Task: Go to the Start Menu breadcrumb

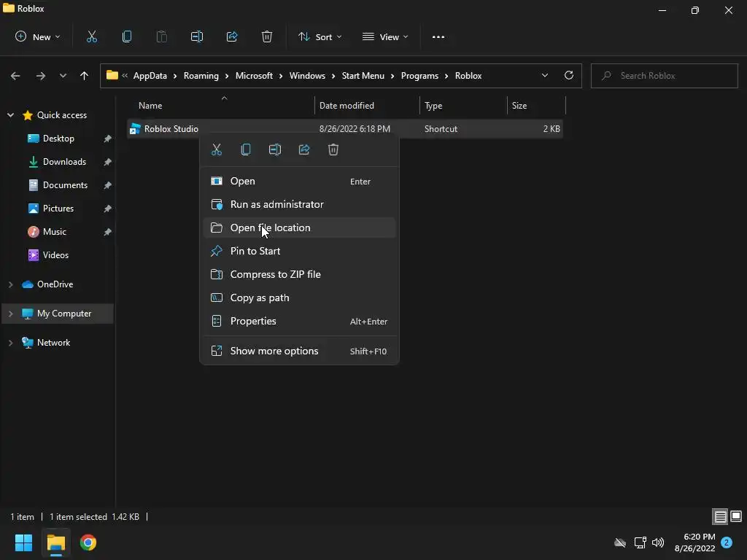Action: click(x=363, y=76)
